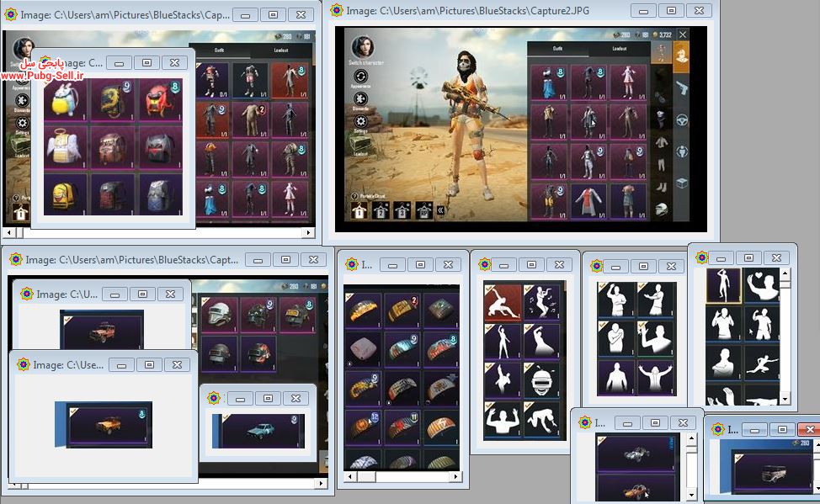
Task: Pick white bunny backpack in backpack window
Action: point(66,99)
